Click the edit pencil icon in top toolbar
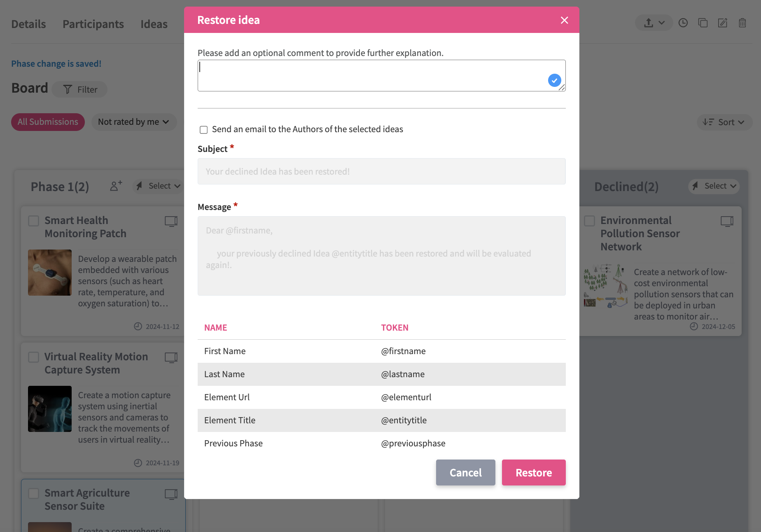The height and width of the screenshot is (532, 761). tap(723, 23)
